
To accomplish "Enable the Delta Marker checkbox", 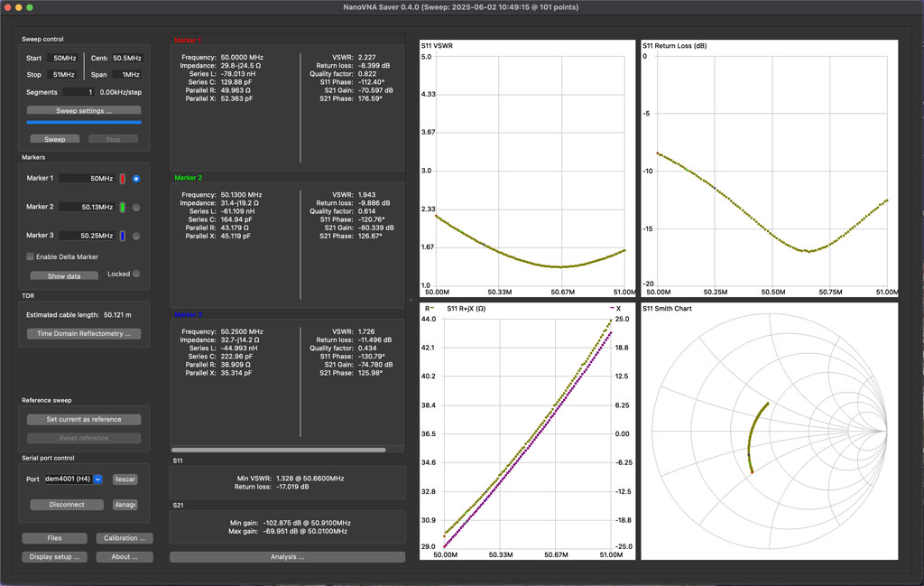I will tap(30, 256).
